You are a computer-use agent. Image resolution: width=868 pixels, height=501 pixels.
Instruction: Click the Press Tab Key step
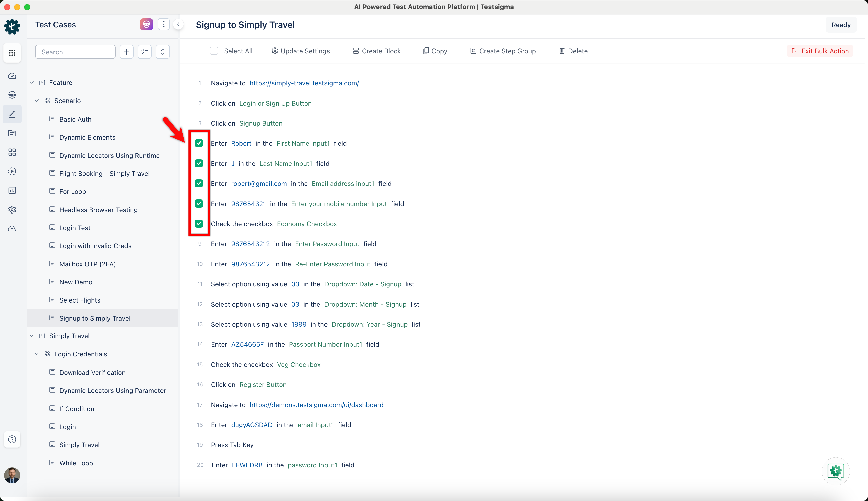[232, 445]
